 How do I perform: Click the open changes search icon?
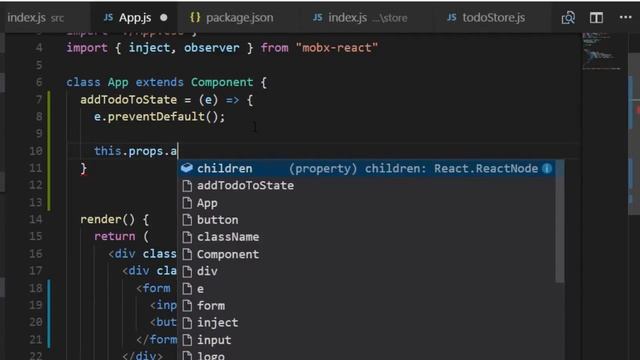click(568, 18)
